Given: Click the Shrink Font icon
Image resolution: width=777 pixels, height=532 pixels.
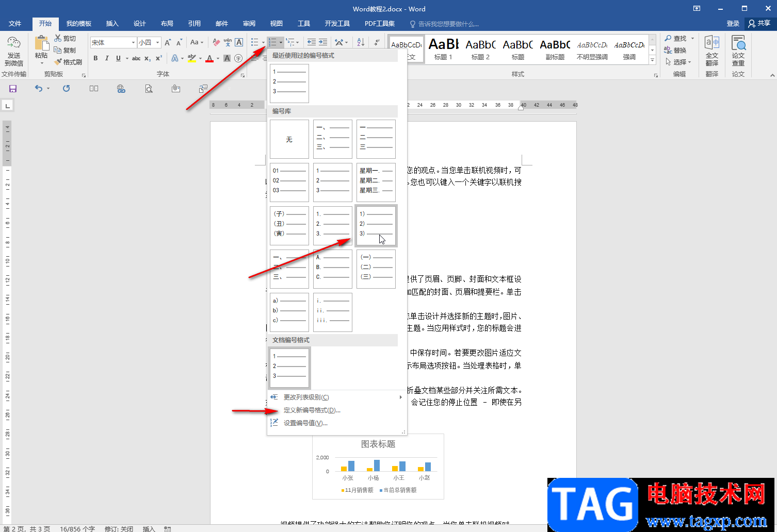Looking at the screenshot, I should click(x=179, y=42).
